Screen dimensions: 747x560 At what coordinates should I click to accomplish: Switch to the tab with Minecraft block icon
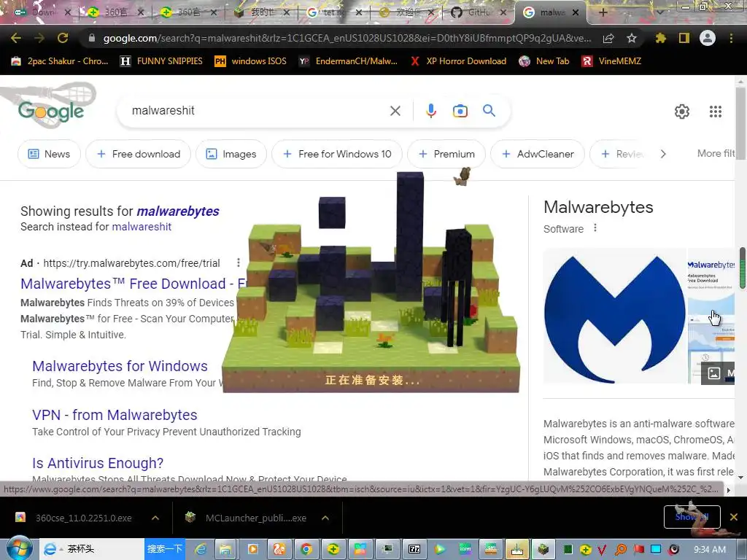(x=261, y=12)
